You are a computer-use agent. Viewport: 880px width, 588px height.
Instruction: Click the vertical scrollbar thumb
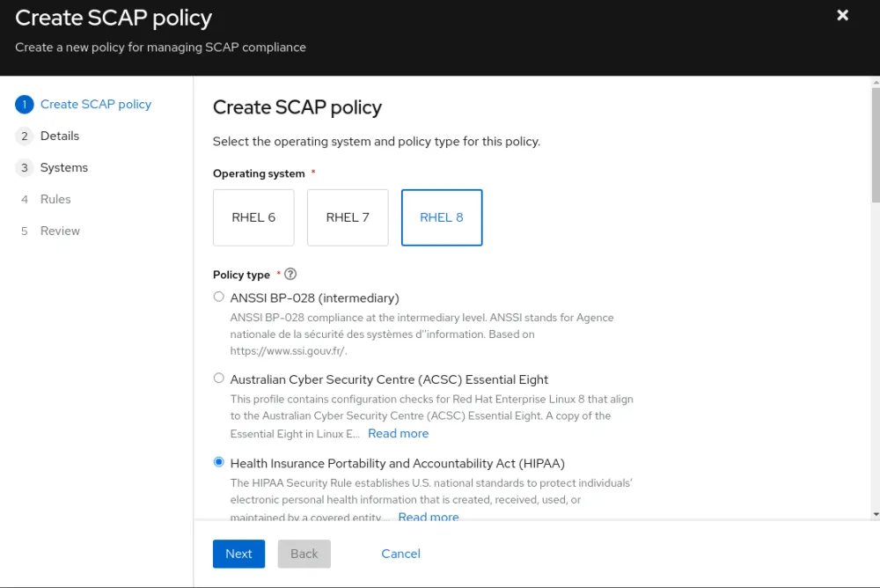(875, 141)
